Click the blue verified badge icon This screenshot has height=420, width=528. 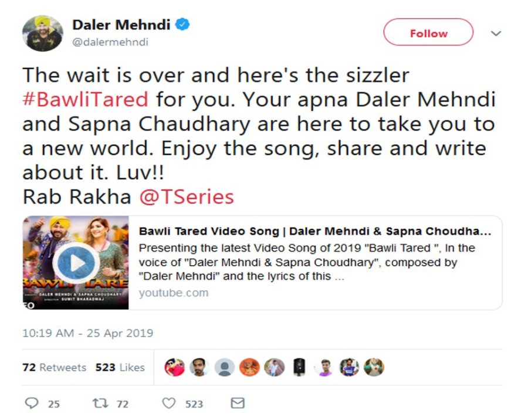[x=184, y=25]
